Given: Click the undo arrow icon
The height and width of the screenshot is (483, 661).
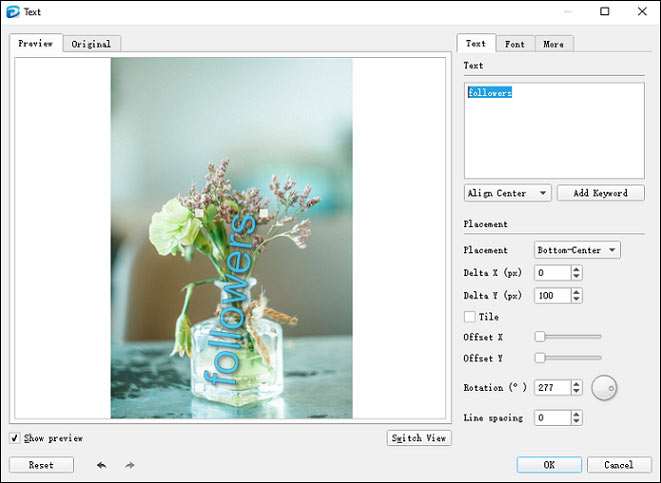Looking at the screenshot, I should (102, 465).
